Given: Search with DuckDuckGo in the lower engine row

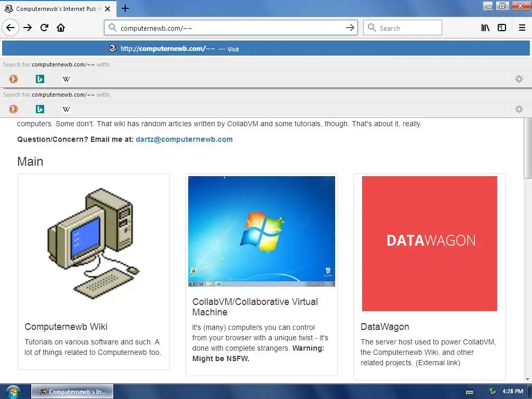Looking at the screenshot, I should pyautogui.click(x=13, y=109).
